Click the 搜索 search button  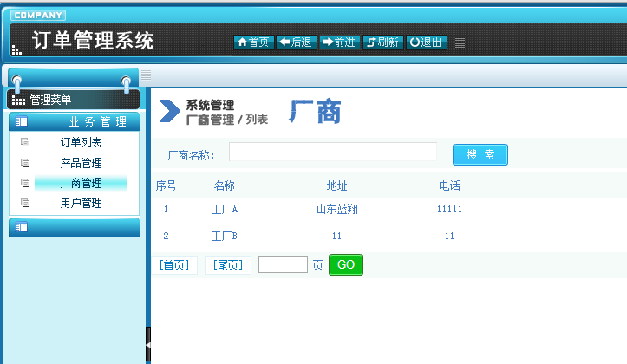(480, 154)
